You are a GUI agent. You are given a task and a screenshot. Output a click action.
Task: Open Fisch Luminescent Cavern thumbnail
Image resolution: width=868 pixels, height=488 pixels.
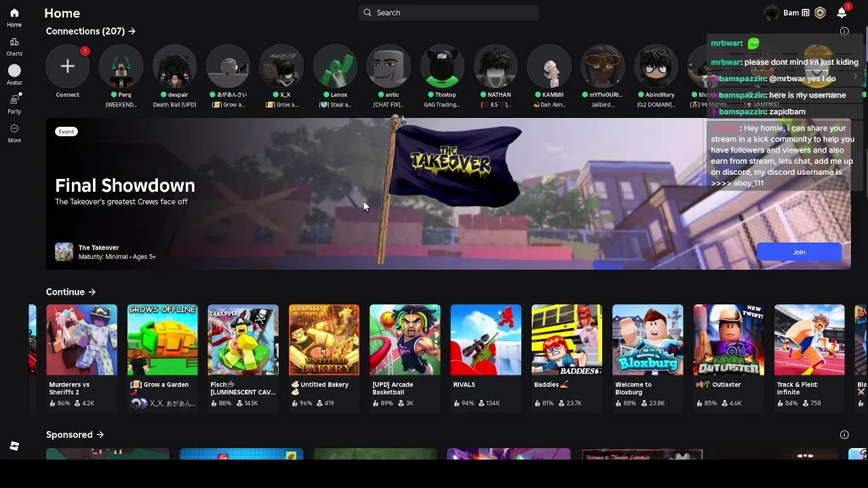tap(243, 340)
